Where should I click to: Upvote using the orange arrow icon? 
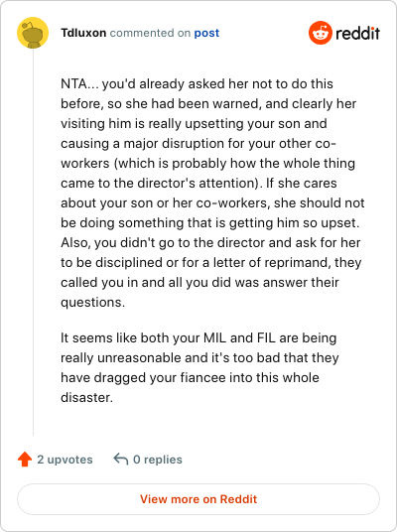(25, 460)
